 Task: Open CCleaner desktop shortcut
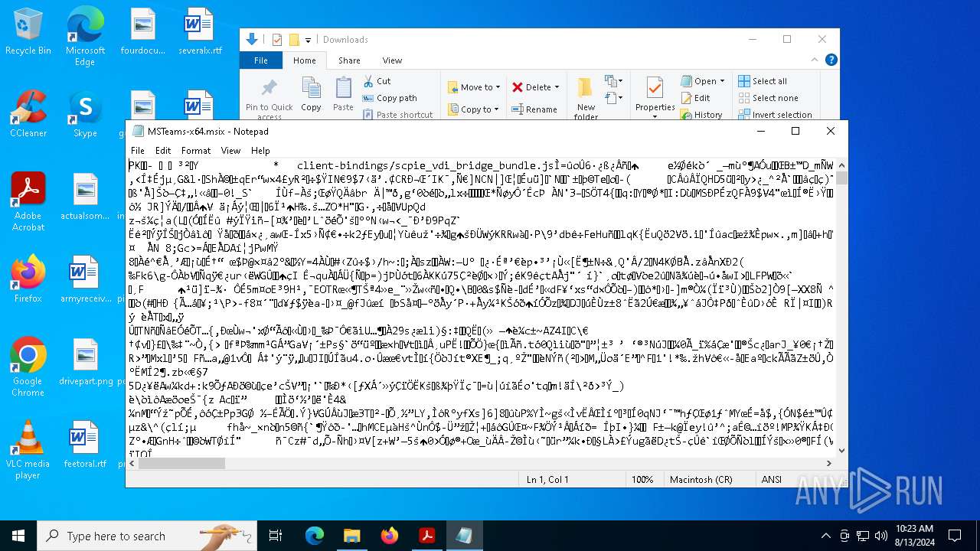coord(28,114)
